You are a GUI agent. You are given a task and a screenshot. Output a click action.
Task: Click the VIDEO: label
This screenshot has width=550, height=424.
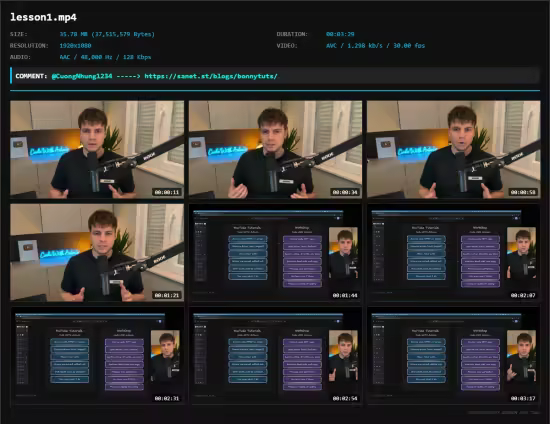click(x=287, y=46)
